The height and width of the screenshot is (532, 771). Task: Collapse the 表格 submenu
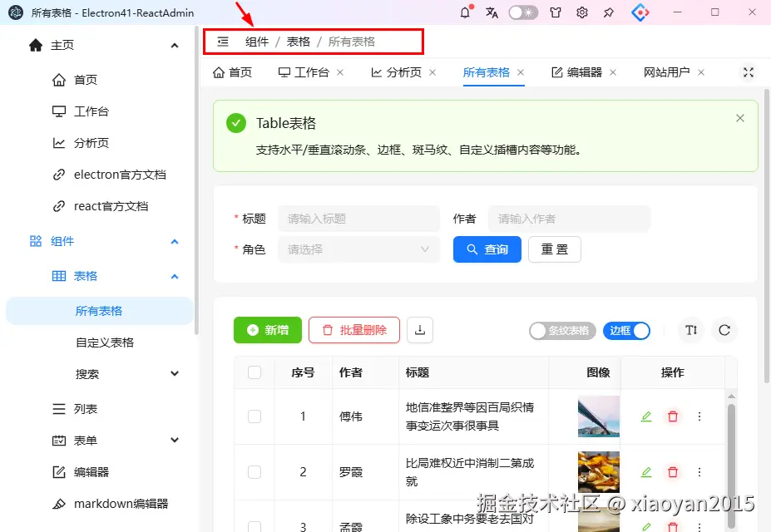[175, 276]
